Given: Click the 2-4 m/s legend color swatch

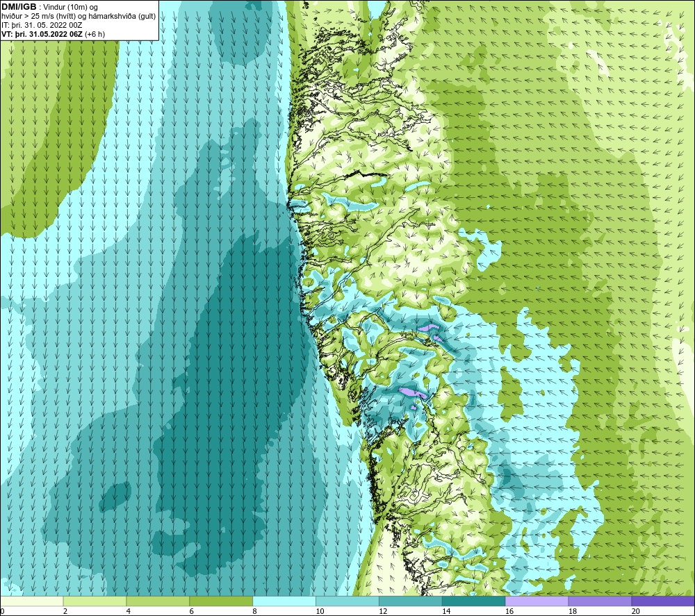Looking at the screenshot, I should coord(95,601).
